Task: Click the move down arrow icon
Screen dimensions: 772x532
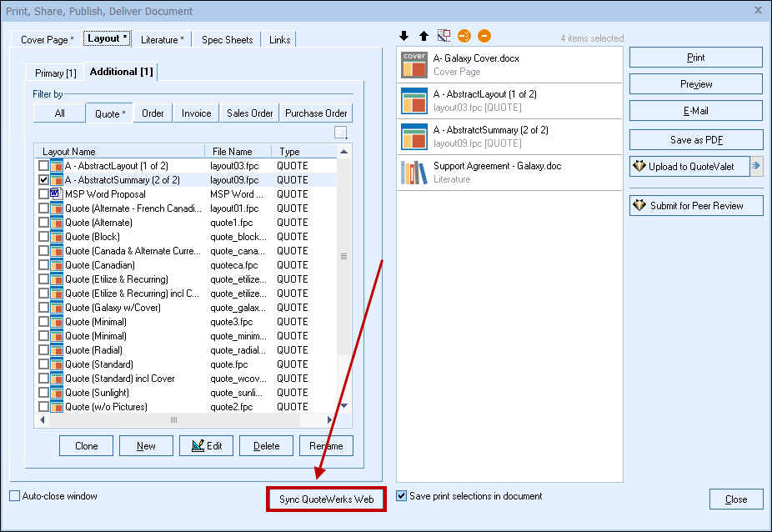Action: [x=404, y=36]
